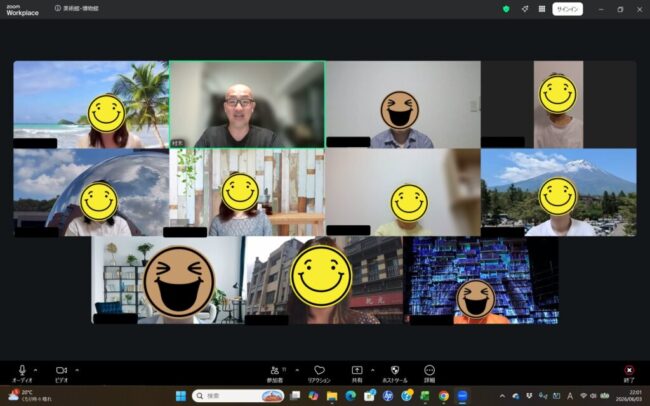Viewport: 650px width, 406px height.
Task: Open Windows Start menu in taskbar
Action: click(181, 396)
